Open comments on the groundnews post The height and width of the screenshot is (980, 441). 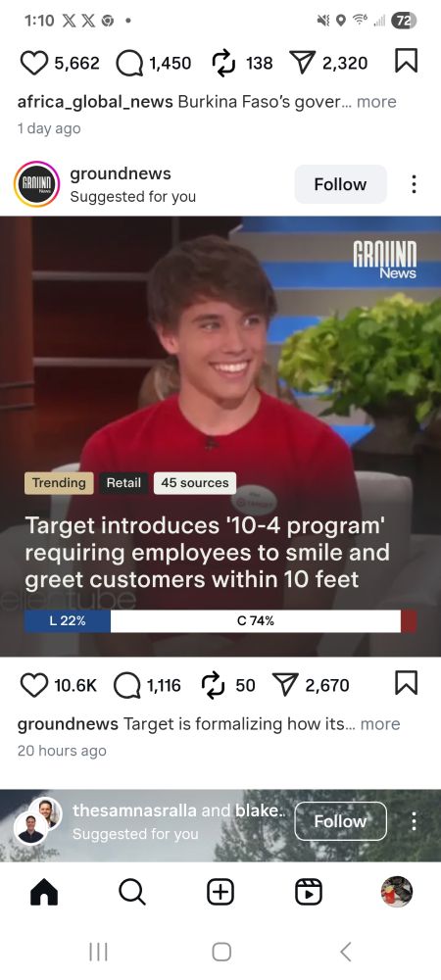(126, 685)
